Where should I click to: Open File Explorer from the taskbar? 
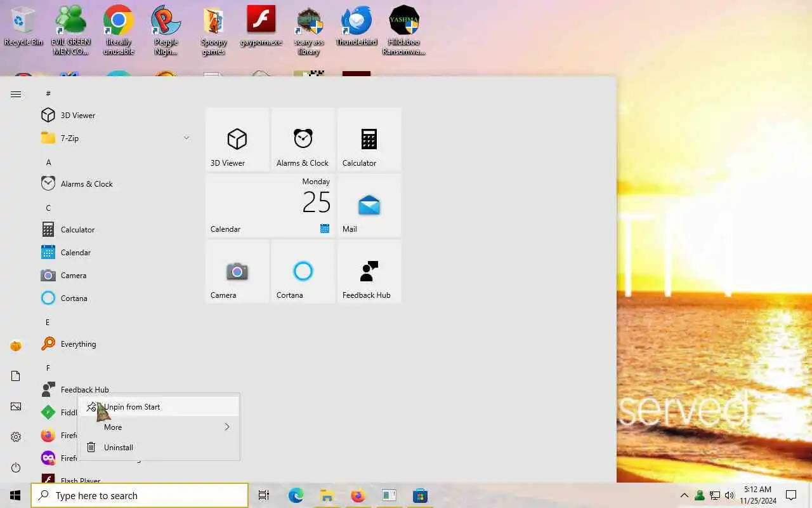[327, 495]
